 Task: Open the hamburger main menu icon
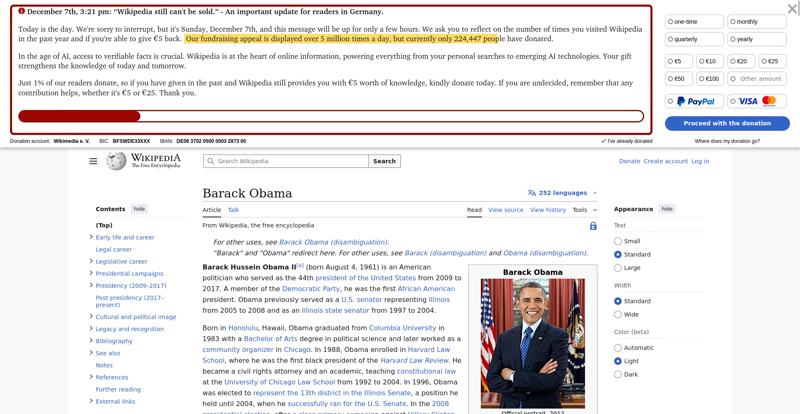(x=93, y=161)
